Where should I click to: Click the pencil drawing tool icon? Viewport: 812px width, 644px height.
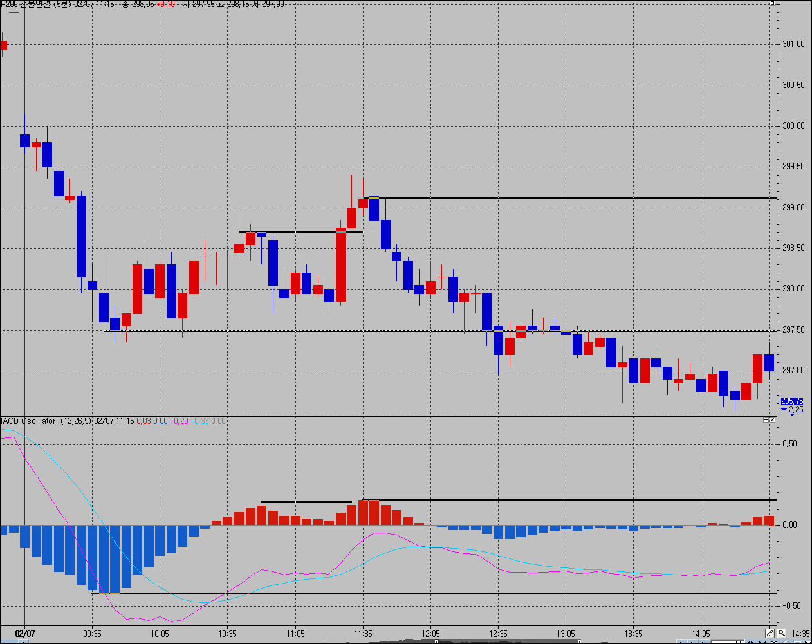[770, 634]
